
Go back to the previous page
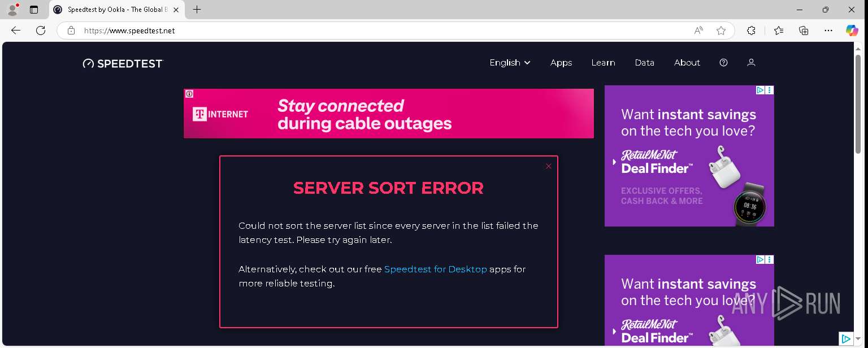[16, 31]
